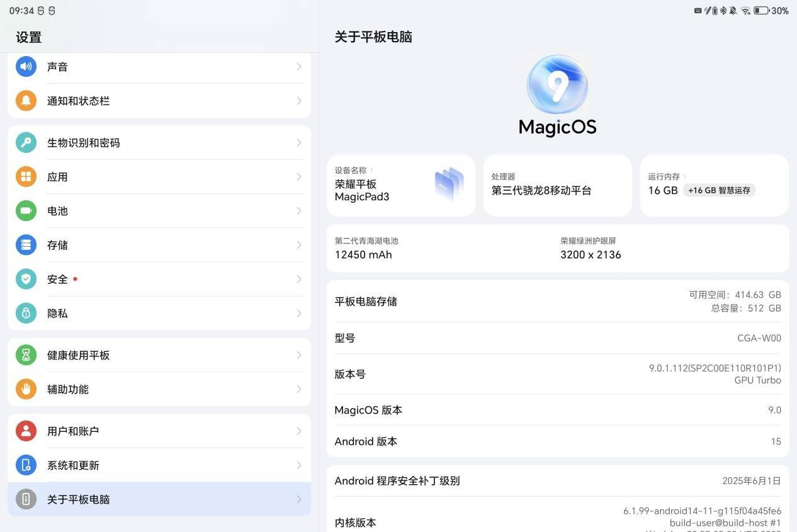Tap the +16 GB 智慧运存 pill
Screen dimensions: 797x532
coord(719,190)
